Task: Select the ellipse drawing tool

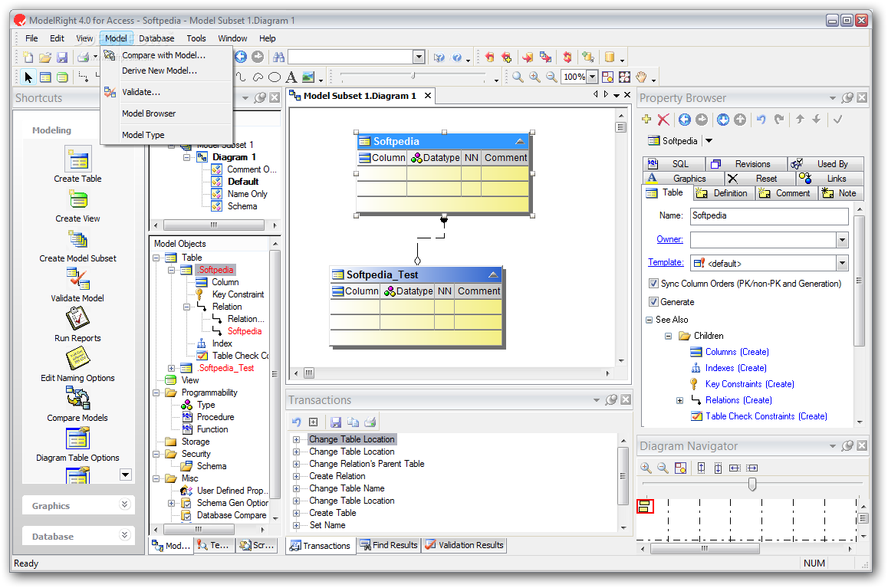Action: pyautogui.click(x=275, y=77)
